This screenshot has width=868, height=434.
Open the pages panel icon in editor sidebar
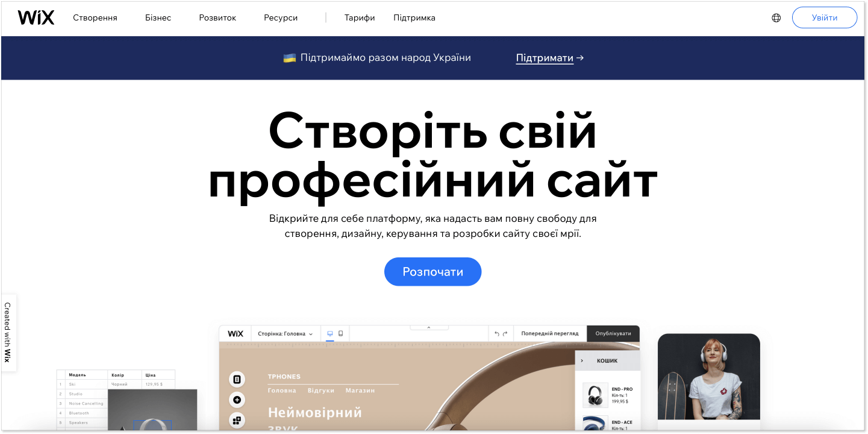(237, 379)
